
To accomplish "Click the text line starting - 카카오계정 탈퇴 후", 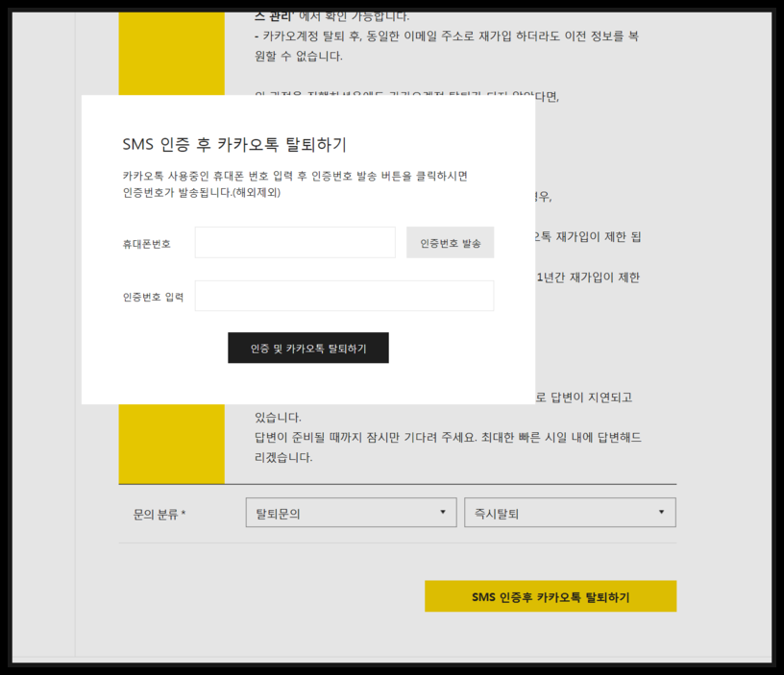I will 447,36.
